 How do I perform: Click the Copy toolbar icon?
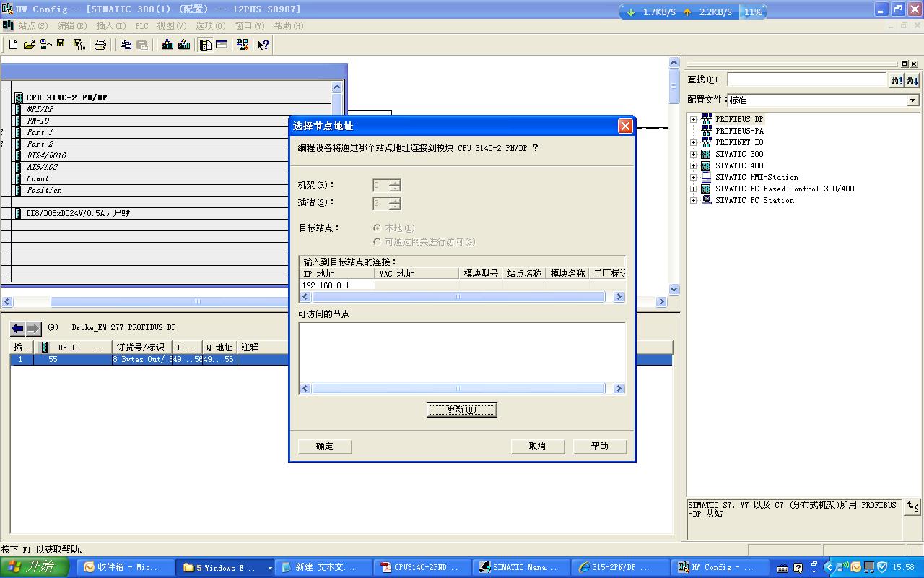tap(126, 45)
